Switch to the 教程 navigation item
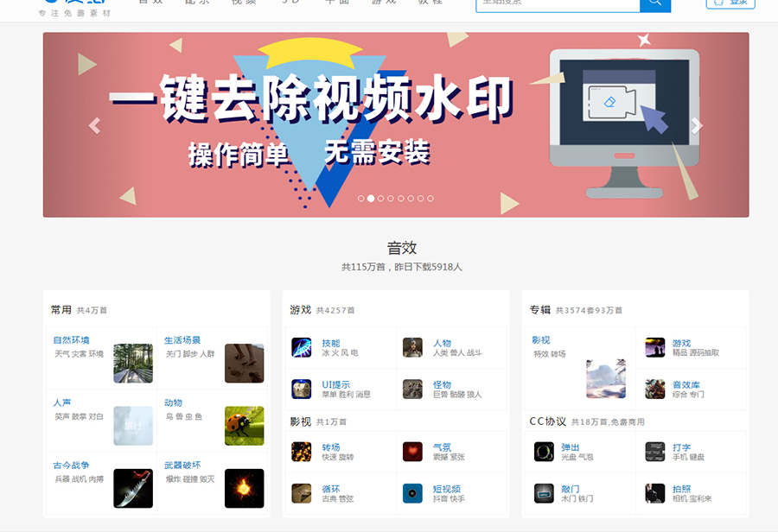This screenshot has width=778, height=532. click(x=430, y=2)
